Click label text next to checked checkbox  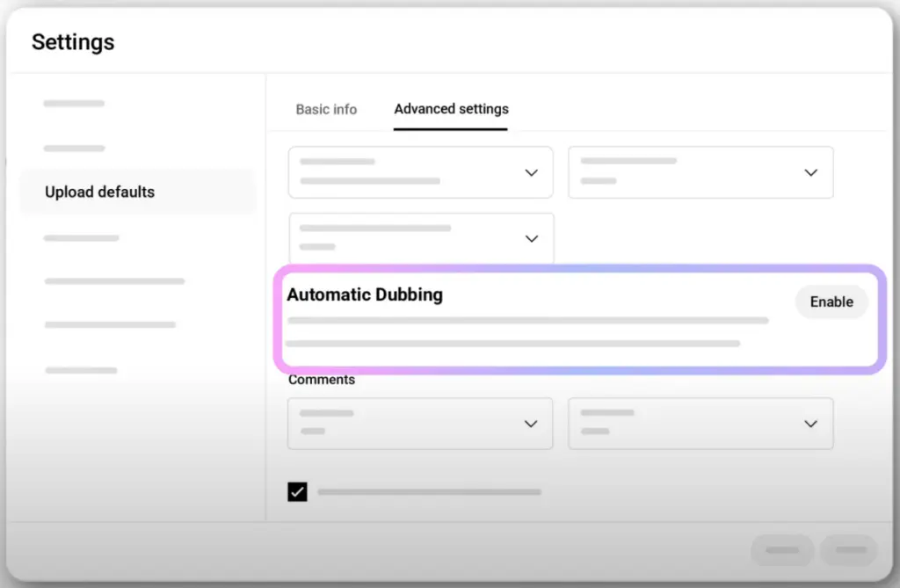(x=429, y=492)
